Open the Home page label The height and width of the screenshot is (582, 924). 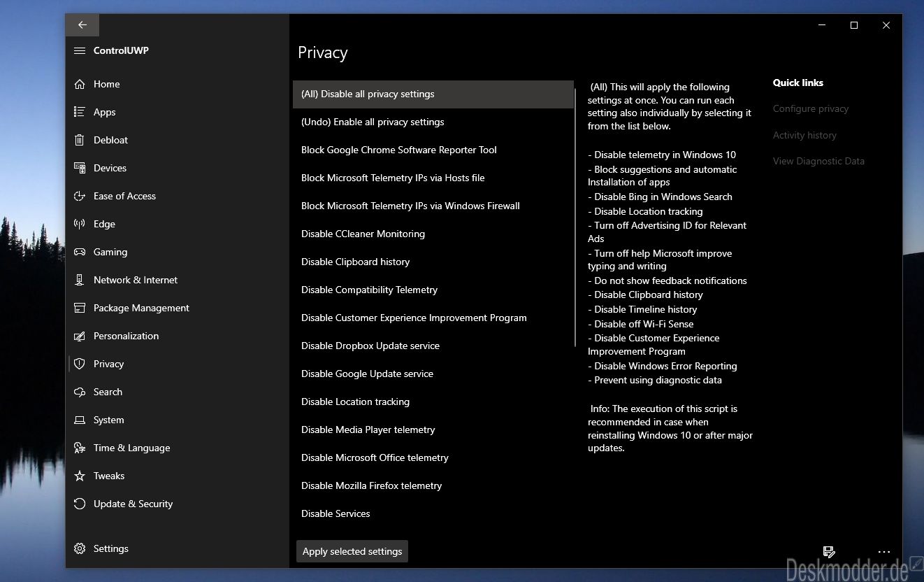107,84
